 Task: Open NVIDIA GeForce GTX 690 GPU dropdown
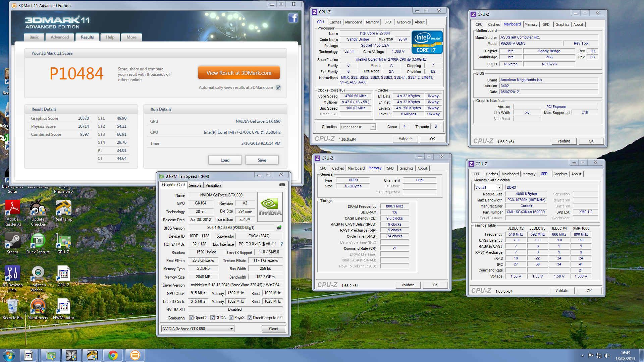198,329
